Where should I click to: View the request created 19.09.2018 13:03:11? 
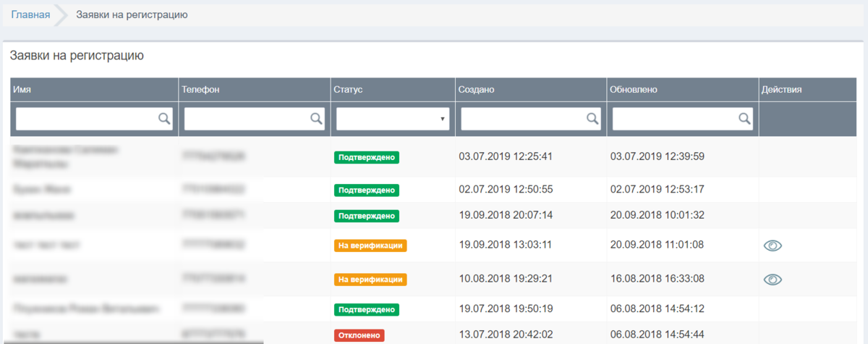pyautogui.click(x=773, y=246)
